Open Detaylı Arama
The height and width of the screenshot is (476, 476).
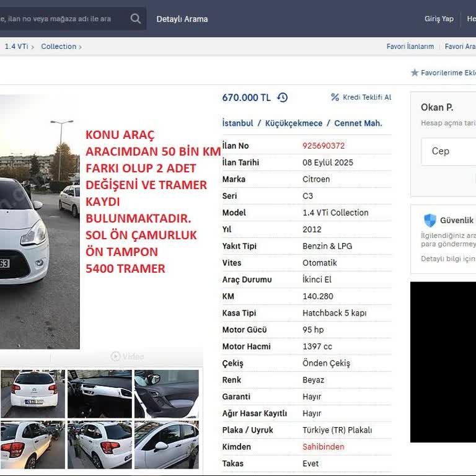pyautogui.click(x=182, y=19)
